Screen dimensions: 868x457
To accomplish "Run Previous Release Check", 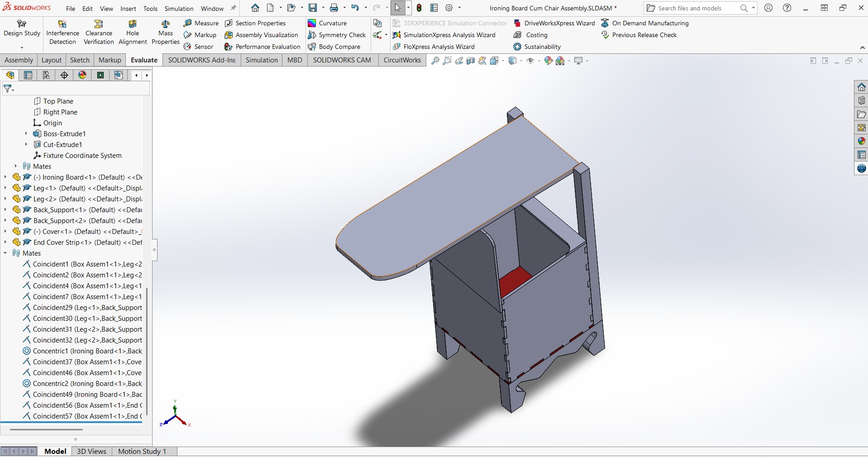I will click(639, 35).
